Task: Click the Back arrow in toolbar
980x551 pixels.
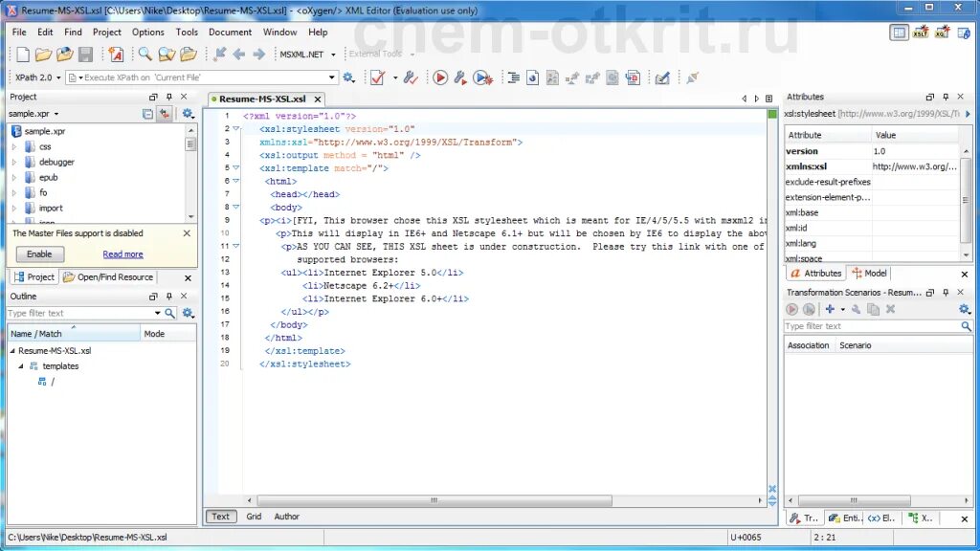Action: tap(238, 55)
